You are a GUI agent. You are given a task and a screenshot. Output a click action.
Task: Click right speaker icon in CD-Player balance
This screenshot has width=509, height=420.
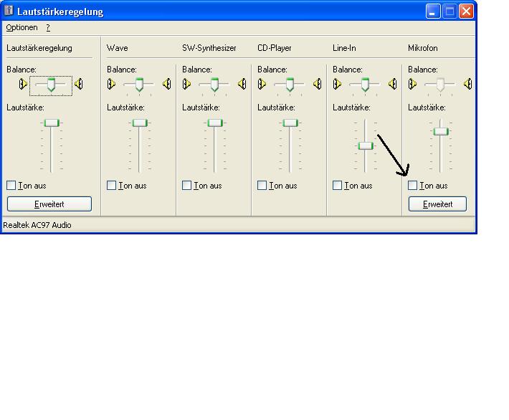pyautogui.click(x=318, y=84)
